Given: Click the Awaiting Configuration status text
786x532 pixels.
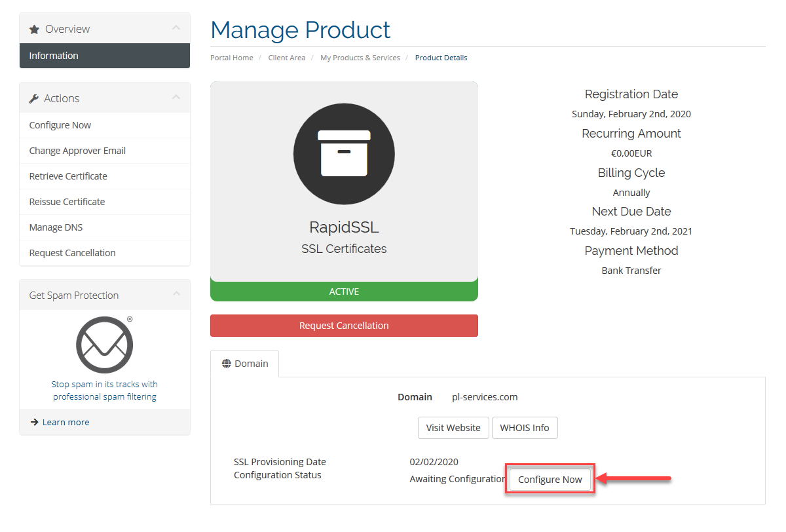Looking at the screenshot, I should [x=457, y=479].
